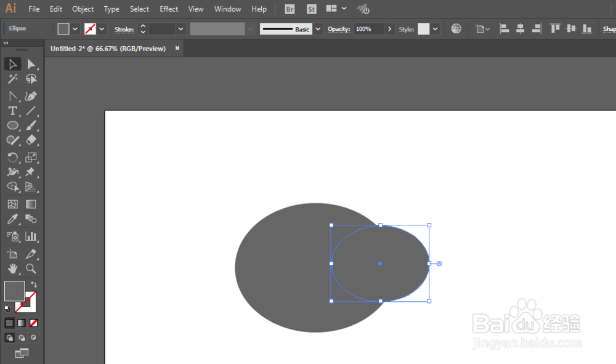The image size is (616, 364).
Task: Select the Magic Wand tool
Action: coord(12,79)
